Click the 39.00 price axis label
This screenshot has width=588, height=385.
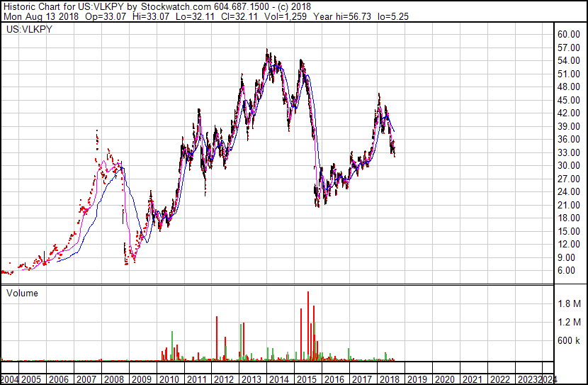(569, 126)
